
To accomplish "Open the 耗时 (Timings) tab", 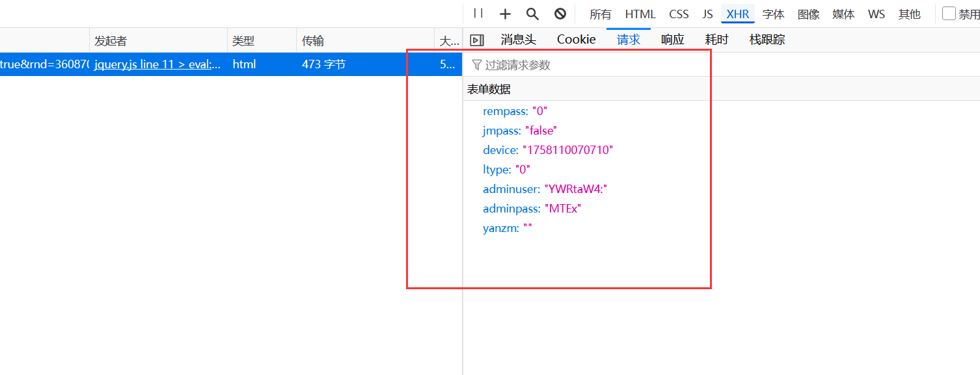I will point(717,40).
